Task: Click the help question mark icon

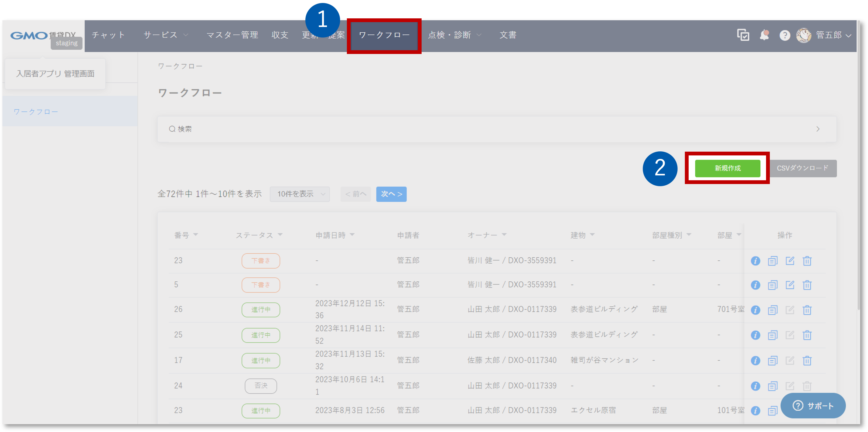Action: coord(785,35)
